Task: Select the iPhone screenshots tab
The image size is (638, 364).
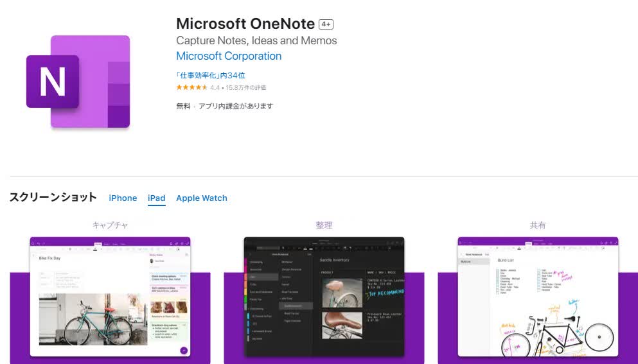Action: pos(123,198)
